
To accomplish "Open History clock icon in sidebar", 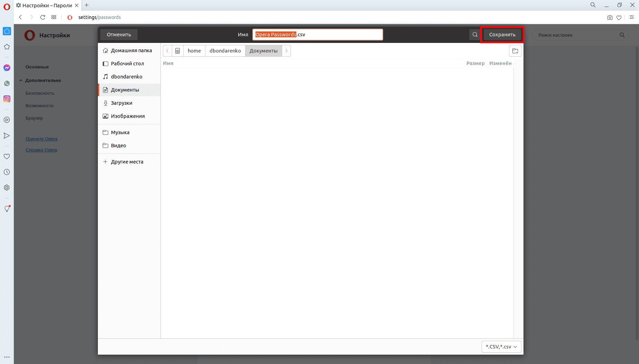I will (7, 172).
